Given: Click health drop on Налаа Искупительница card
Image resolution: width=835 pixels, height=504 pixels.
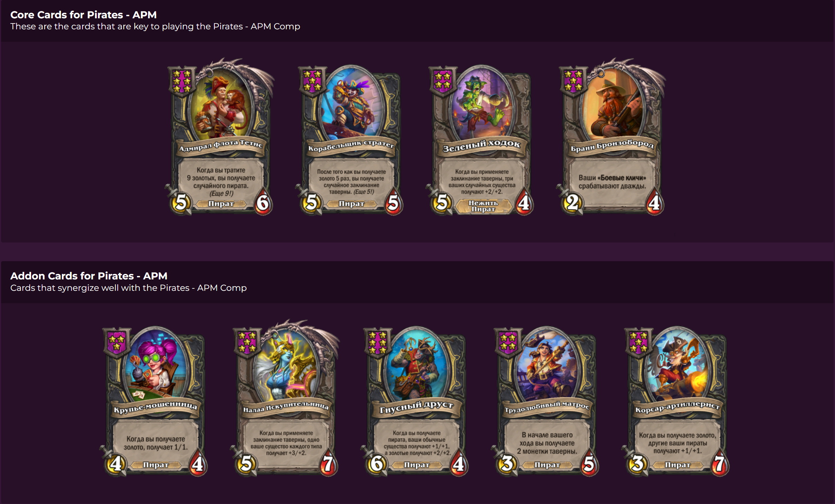Looking at the screenshot, I should tap(328, 464).
